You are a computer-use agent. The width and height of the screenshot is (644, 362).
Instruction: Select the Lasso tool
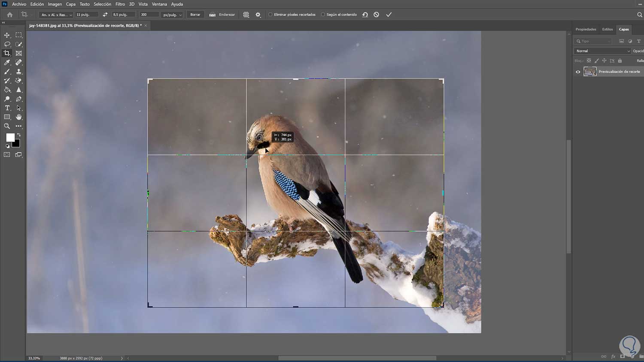click(x=7, y=44)
